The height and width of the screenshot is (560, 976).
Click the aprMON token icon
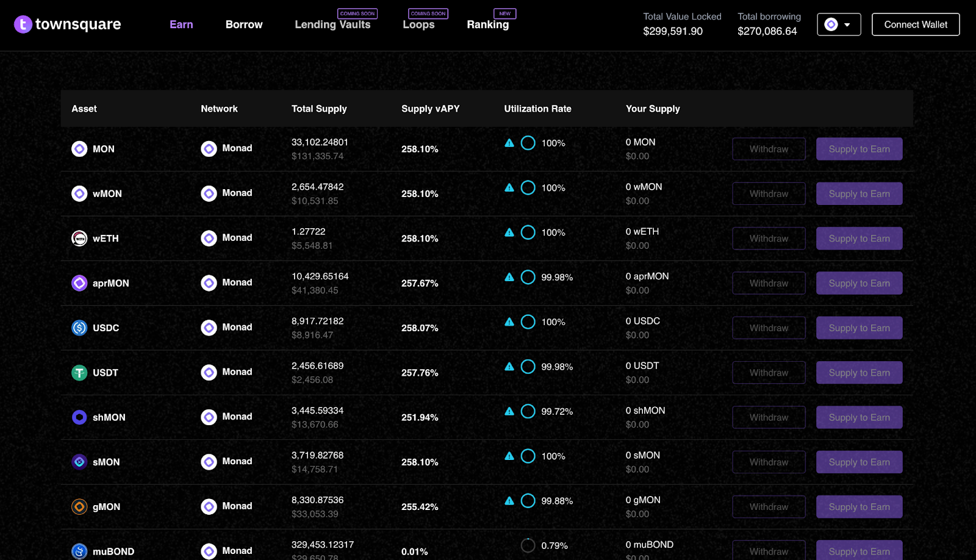click(x=79, y=283)
